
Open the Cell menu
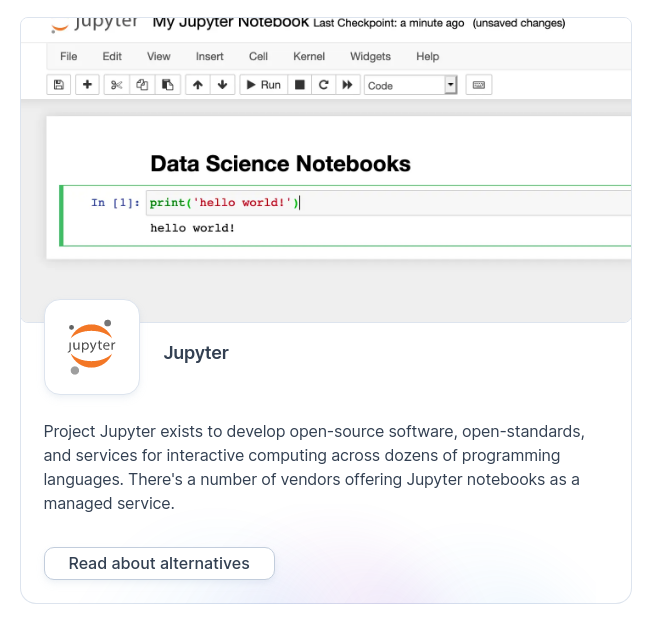coord(258,57)
